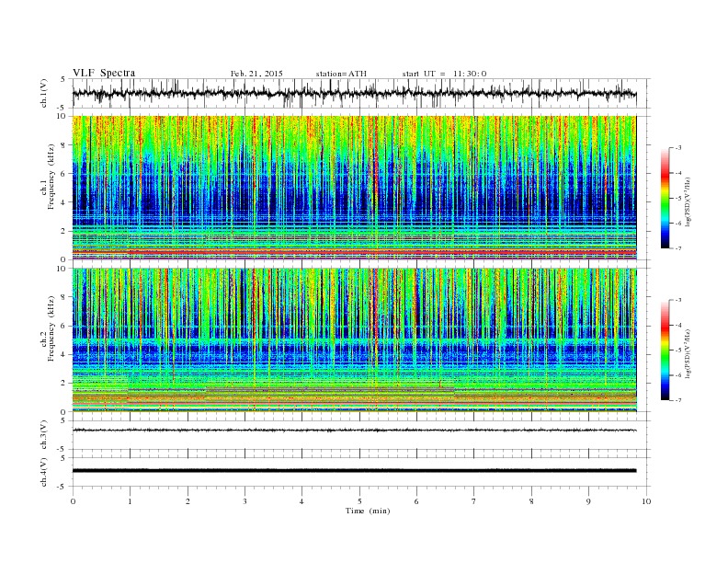The image size is (728, 563).
Task: Click the ch.1 "Frequency (kHz)" axis label
Action: (51, 177)
